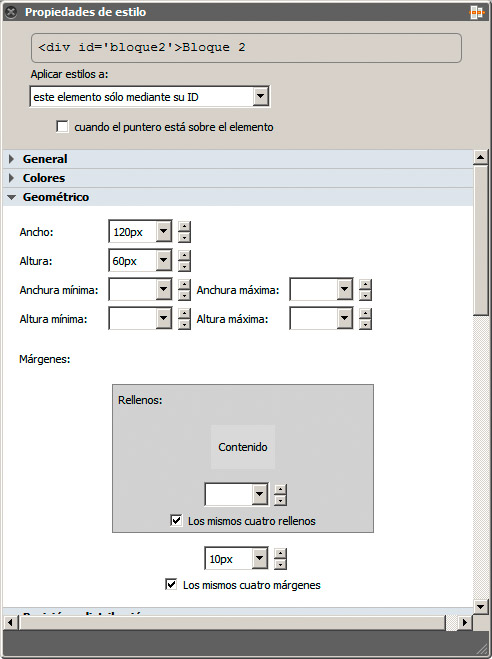Increase Anchura máxima with up spinner

pos(365,284)
